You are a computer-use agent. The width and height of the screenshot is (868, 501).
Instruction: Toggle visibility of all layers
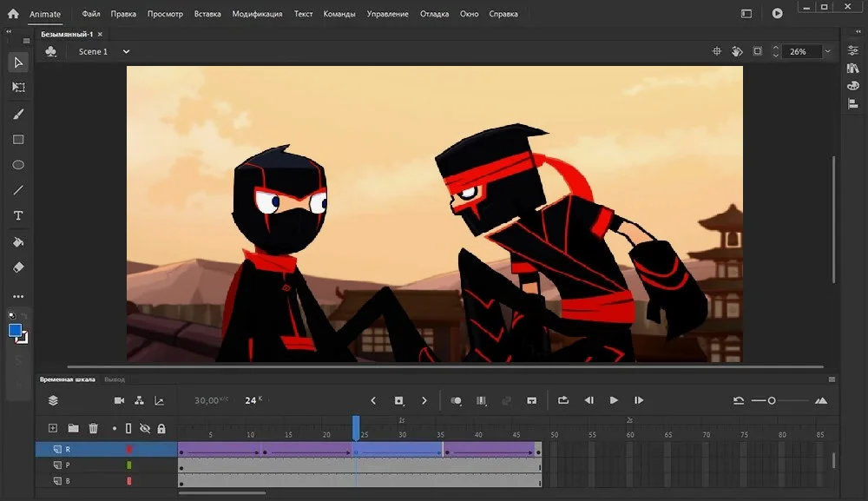[144, 428]
